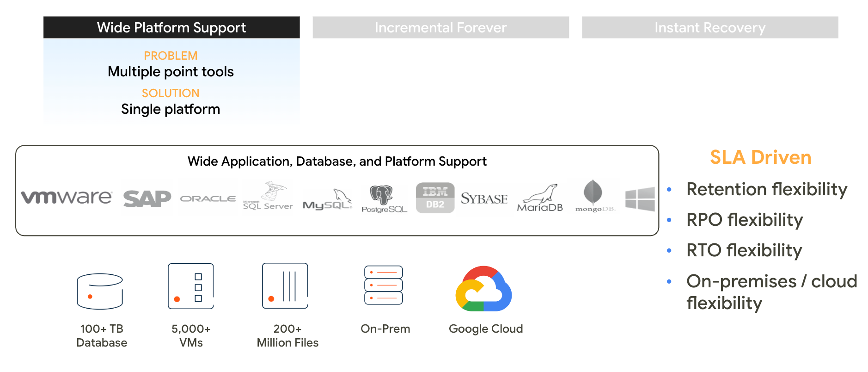Click the VMware logo
The image size is (868, 372).
pos(67,198)
